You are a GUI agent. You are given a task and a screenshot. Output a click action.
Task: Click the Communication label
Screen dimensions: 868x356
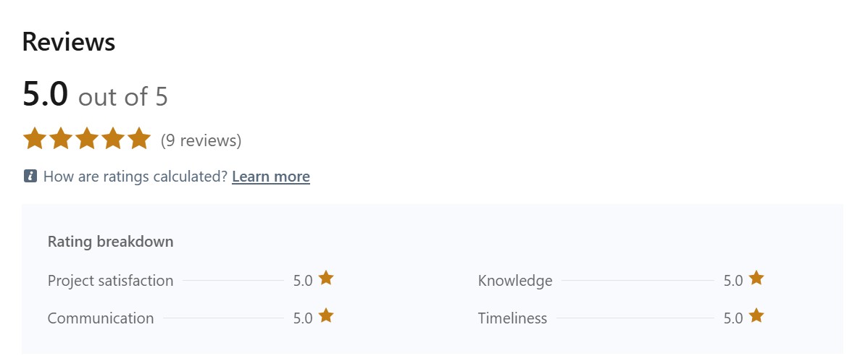[x=101, y=318]
